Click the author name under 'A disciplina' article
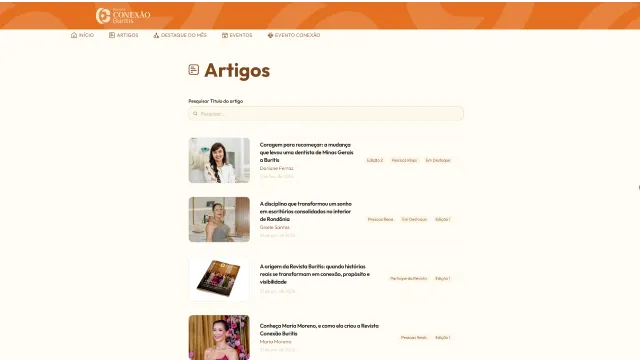This screenshot has width=640, height=360. 275,227
